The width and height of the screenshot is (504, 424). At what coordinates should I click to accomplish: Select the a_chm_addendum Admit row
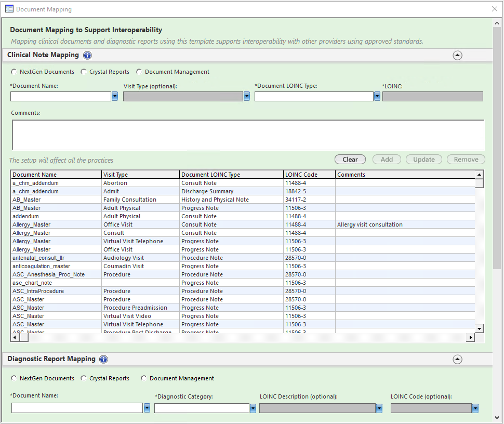pos(243,191)
